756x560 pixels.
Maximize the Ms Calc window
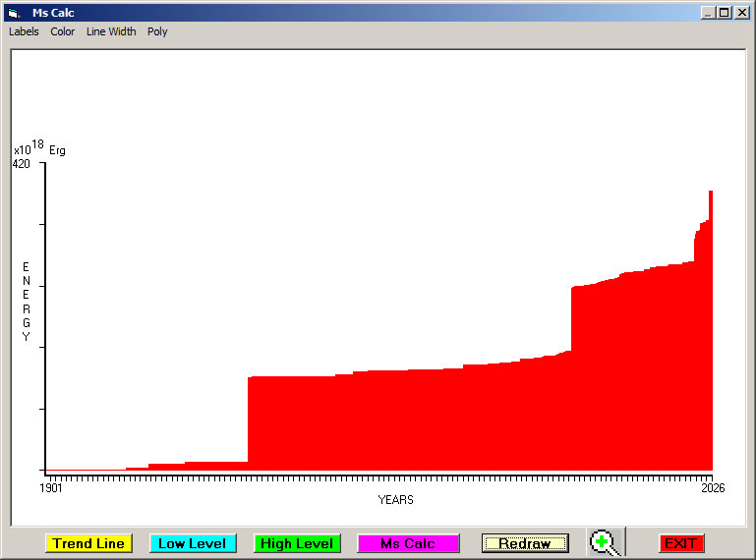[x=725, y=13]
